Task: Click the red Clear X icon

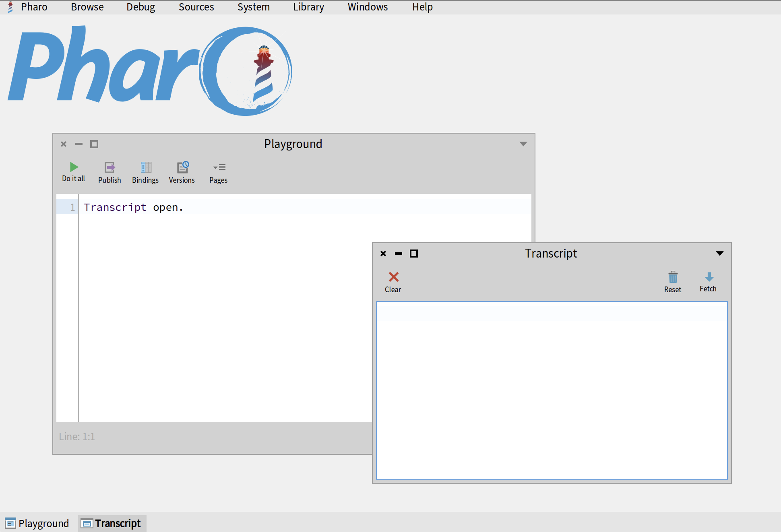Action: [393, 277]
